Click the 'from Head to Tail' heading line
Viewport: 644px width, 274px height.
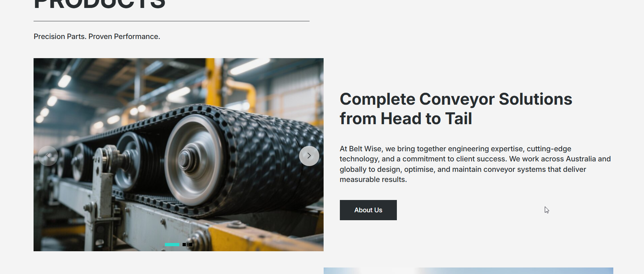tap(406, 119)
